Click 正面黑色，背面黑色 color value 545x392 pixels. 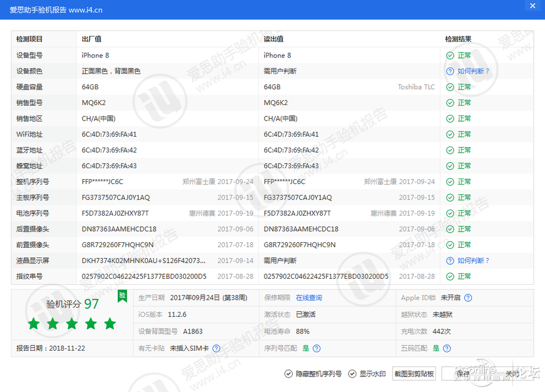point(111,71)
